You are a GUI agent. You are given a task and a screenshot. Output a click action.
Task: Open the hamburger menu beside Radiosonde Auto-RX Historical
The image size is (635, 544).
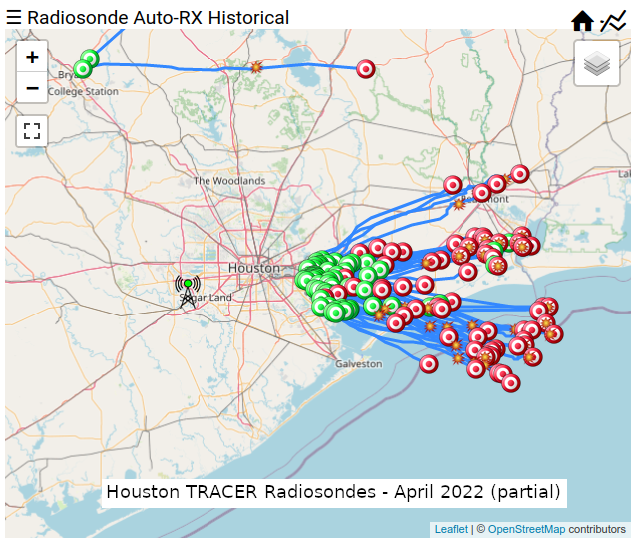[x=13, y=17]
